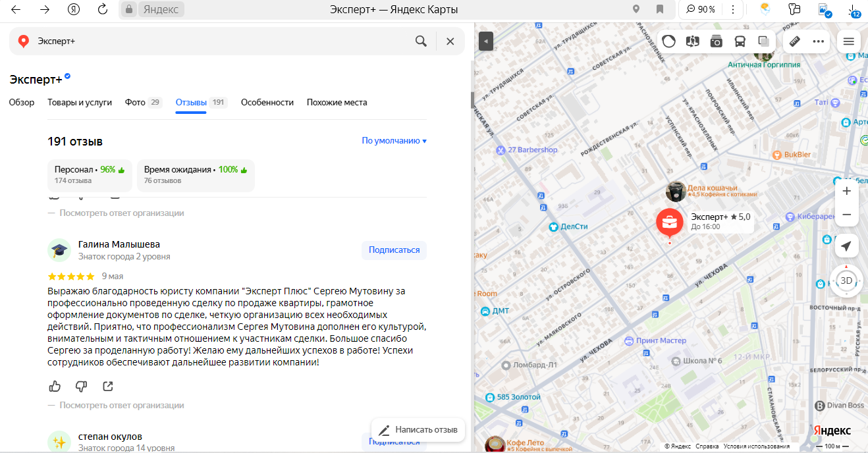
Task: Click the thumbs-down icon under the review
Action: [x=81, y=386]
